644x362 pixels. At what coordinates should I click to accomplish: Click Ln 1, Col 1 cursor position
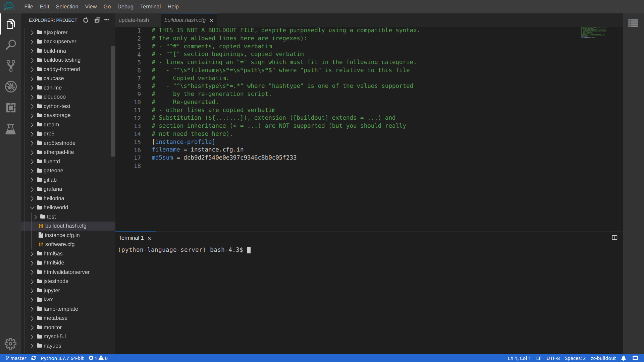[519, 358]
